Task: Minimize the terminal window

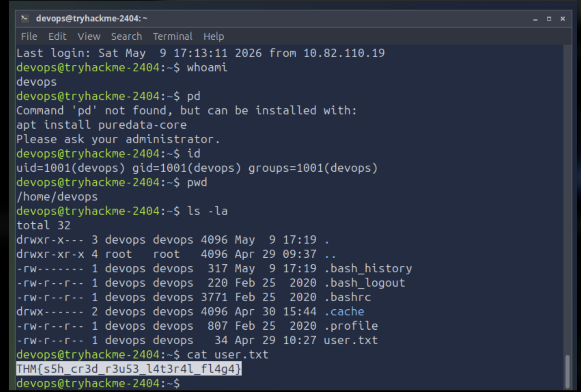Action: 535,19
